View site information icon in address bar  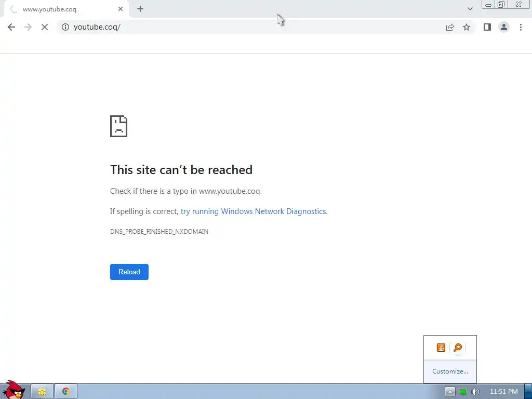pyautogui.click(x=65, y=27)
